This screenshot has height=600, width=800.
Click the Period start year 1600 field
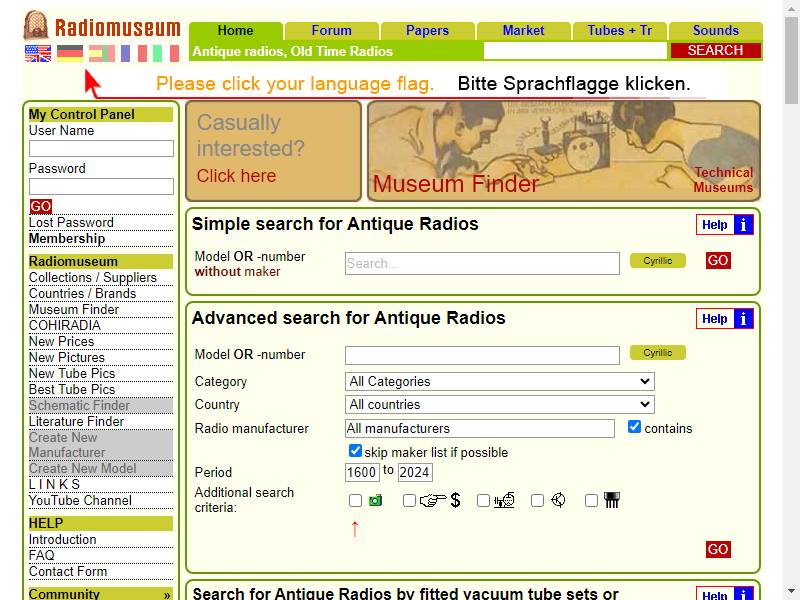(362, 472)
